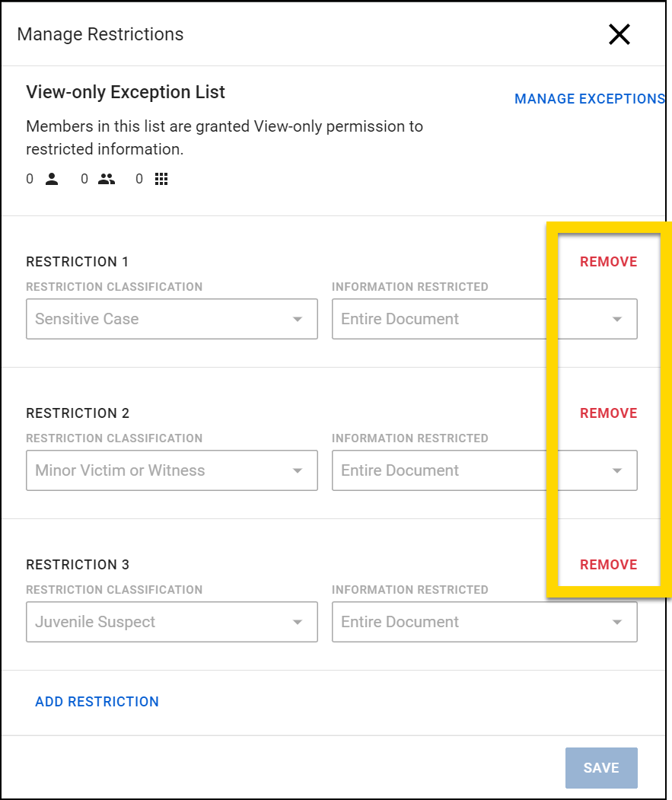Click the single person exception icon

tap(50, 178)
